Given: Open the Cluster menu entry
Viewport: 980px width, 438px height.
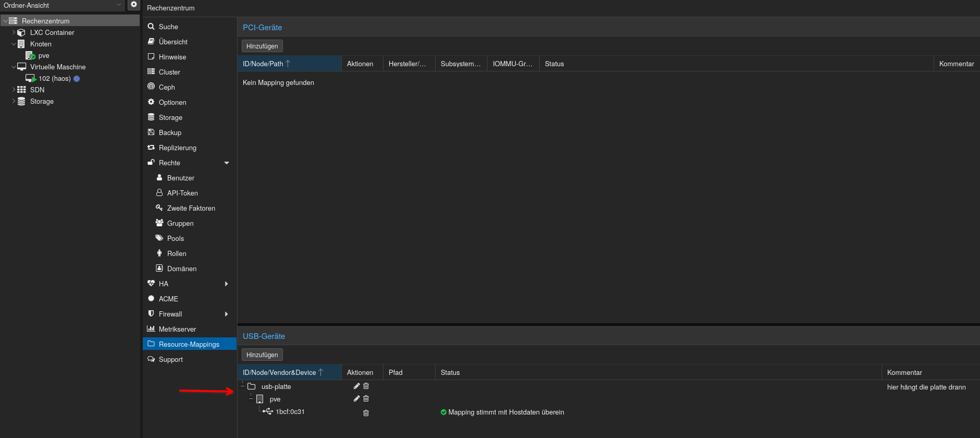Looking at the screenshot, I should tap(190, 72).
